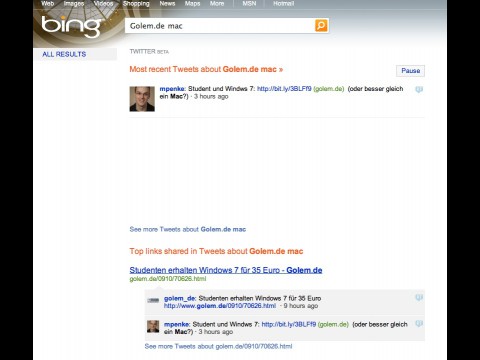Focus the search field containing Golem.de mac
The width and height of the screenshot is (480, 360).
[220, 26]
